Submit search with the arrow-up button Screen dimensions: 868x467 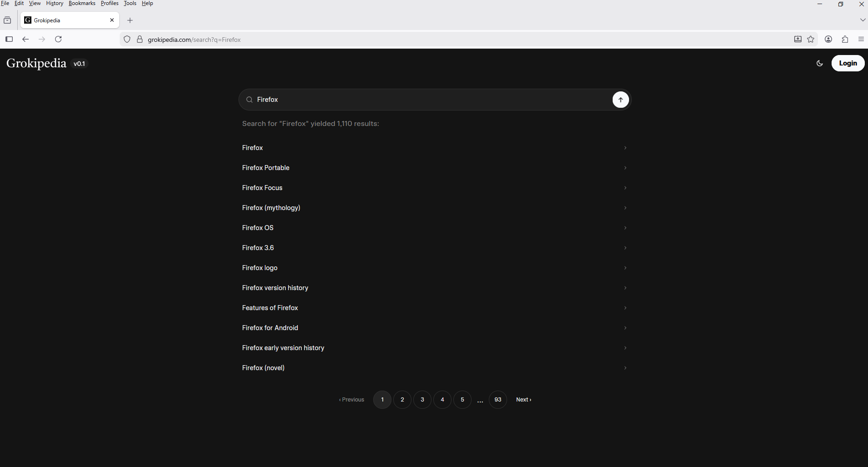pos(620,100)
